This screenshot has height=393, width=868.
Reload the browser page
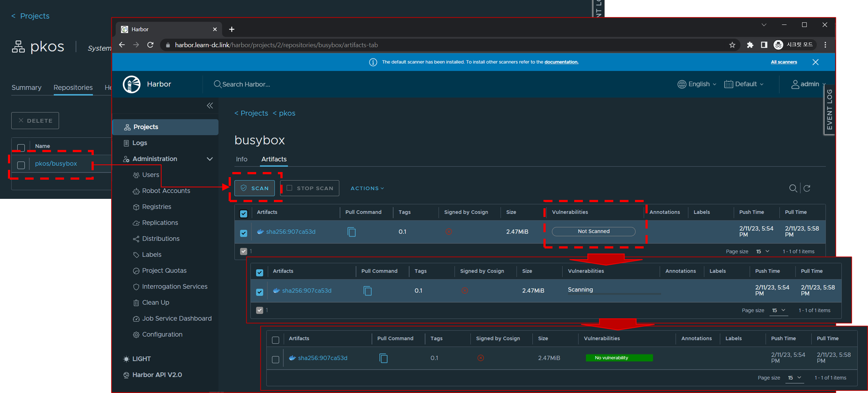tap(151, 45)
